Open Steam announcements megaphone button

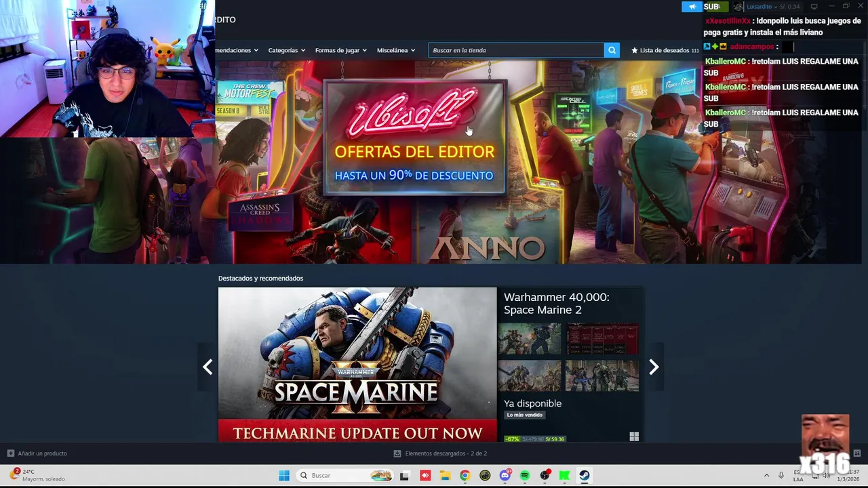tap(692, 7)
